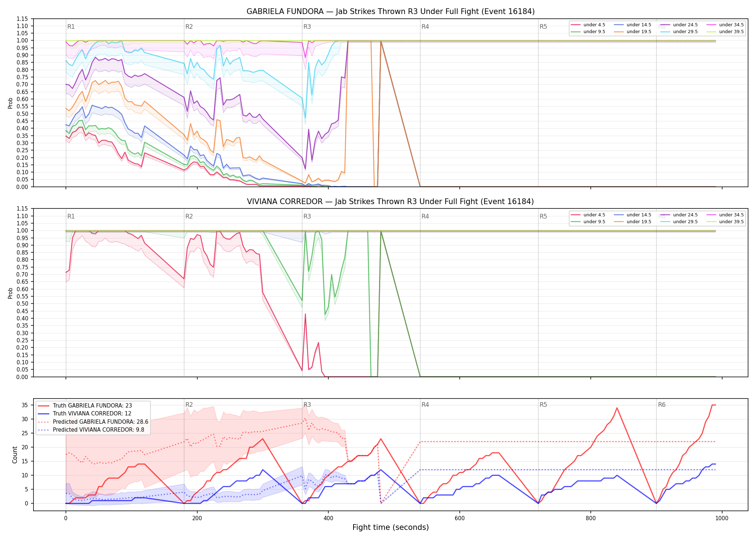Click 'Truth VIVIANA CORREDOR: 12' legend label

92,414
